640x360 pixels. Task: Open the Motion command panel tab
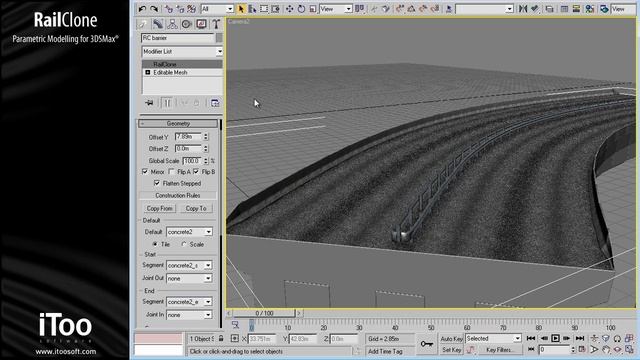(187, 24)
